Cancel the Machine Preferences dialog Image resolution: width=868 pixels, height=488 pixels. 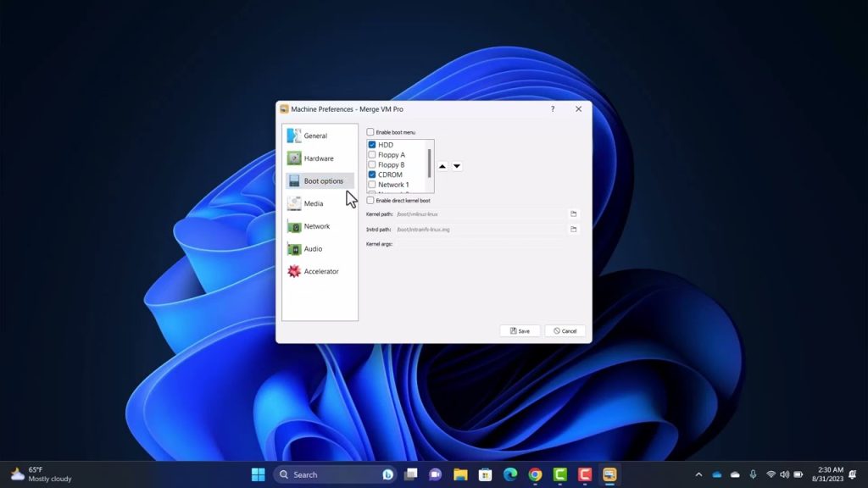tap(565, 330)
